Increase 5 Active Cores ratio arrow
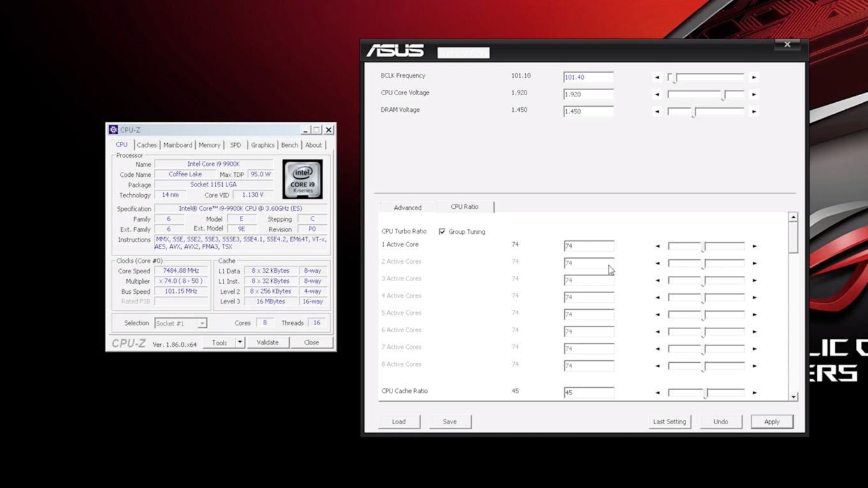This screenshot has width=868, height=488. point(754,315)
